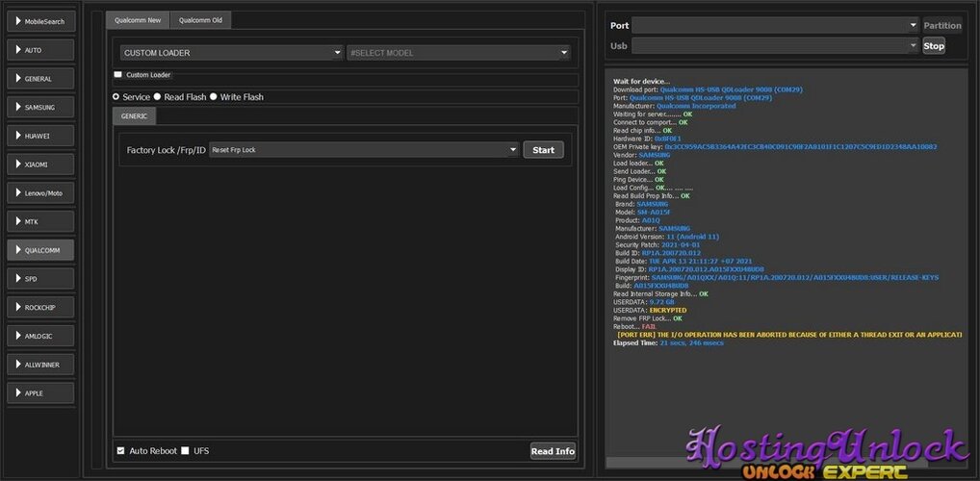Viewport: 980px width, 481px height.
Task: Click the Hardware ID log line
Action: [x=648, y=139]
